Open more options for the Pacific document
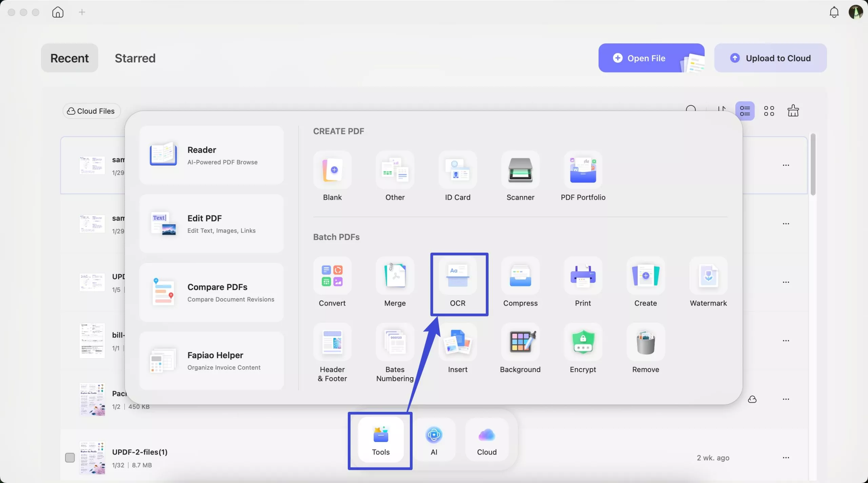This screenshot has width=868, height=483. pos(786,399)
